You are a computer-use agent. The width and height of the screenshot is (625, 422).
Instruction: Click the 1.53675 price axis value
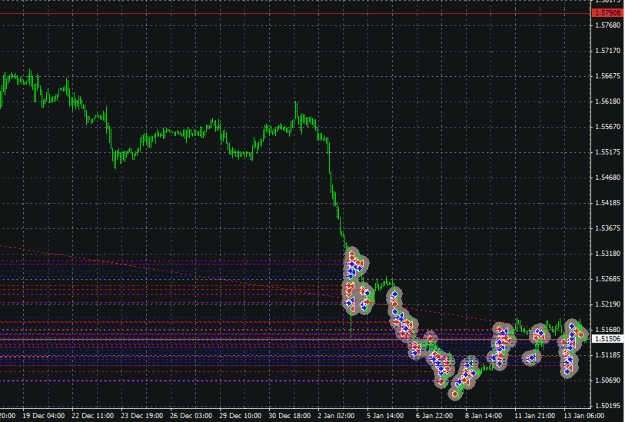[x=608, y=228]
